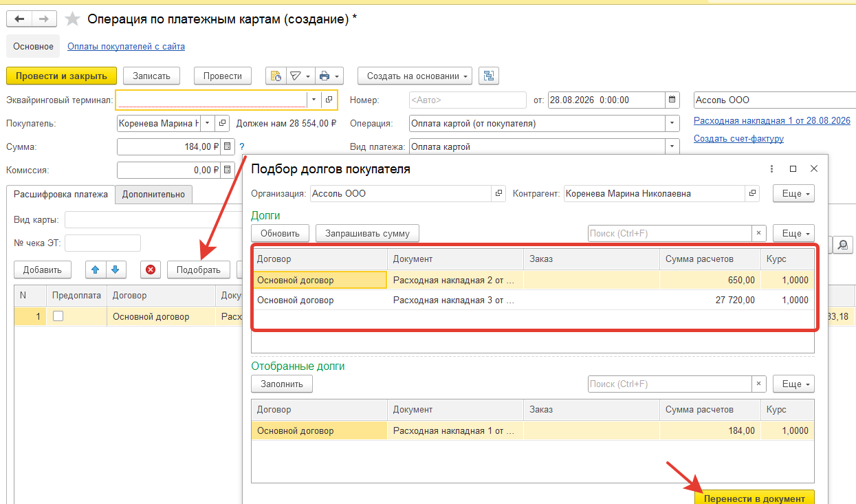
Task: Select the Расходная накладная 2 debt row
Action: pos(534,280)
